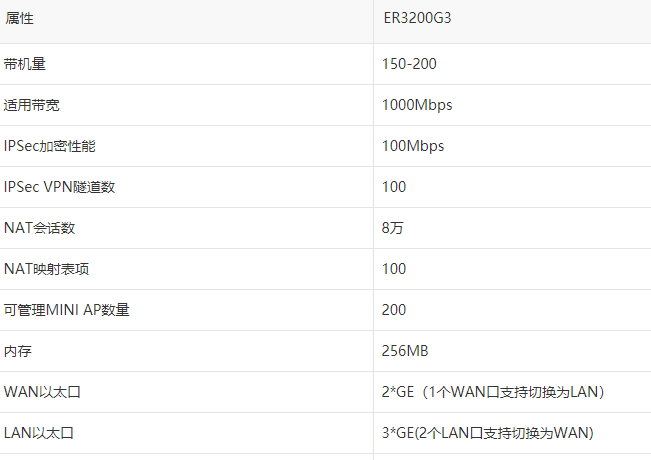The height and width of the screenshot is (460, 651).
Task: Click the 适用带宽 row label
Action: pyautogui.click(x=32, y=105)
